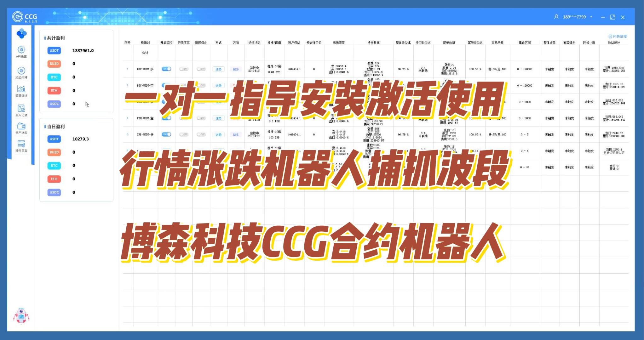Image resolution: width=644 pixels, height=340 pixels.
Task: Select BTC badge under 共计盈利
Action: coord(54,77)
